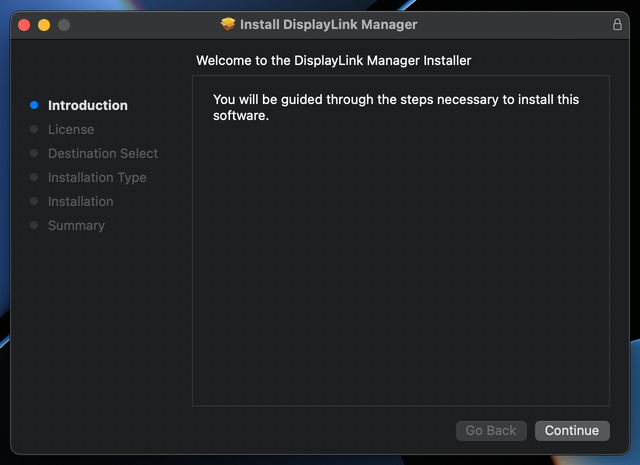Click the gray bullet beside License
The width and height of the screenshot is (640, 465).
pos(34,129)
